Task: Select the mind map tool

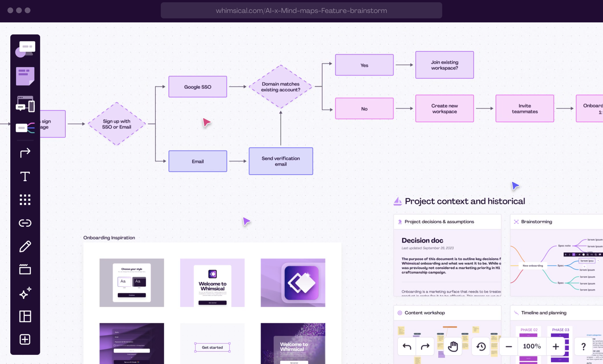Action: click(x=25, y=128)
